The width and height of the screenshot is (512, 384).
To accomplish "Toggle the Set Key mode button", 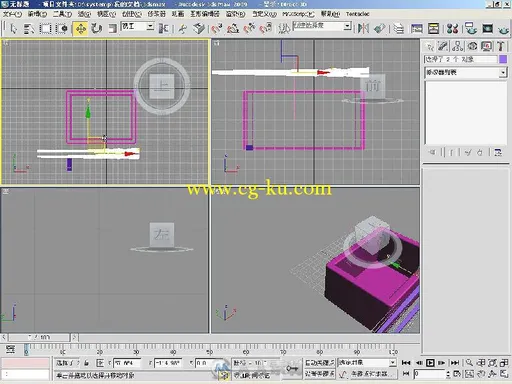I will [x=319, y=374].
